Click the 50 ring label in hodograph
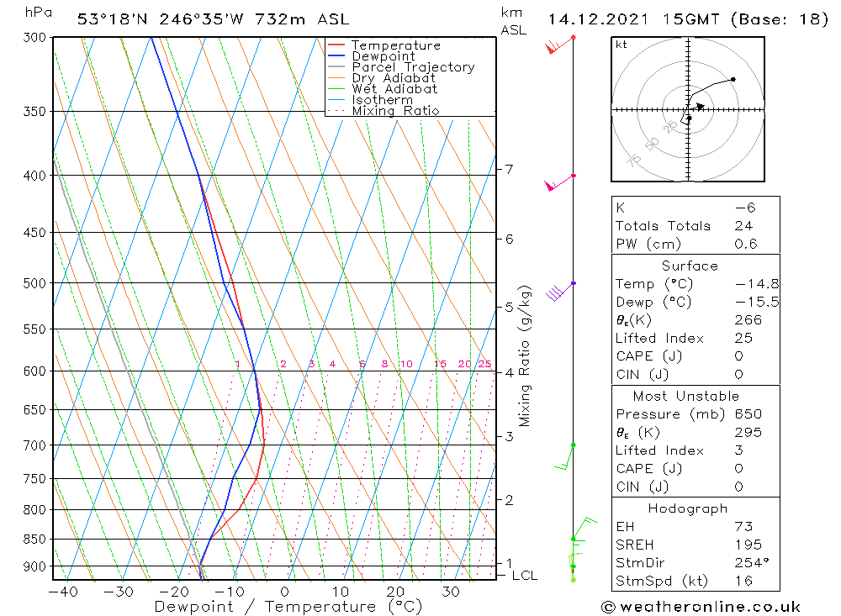 pos(652,144)
